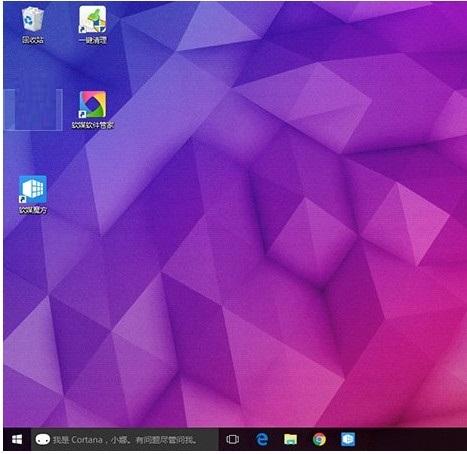Open the blue app after Chrome
The height and width of the screenshot is (454, 467).
pos(348,439)
